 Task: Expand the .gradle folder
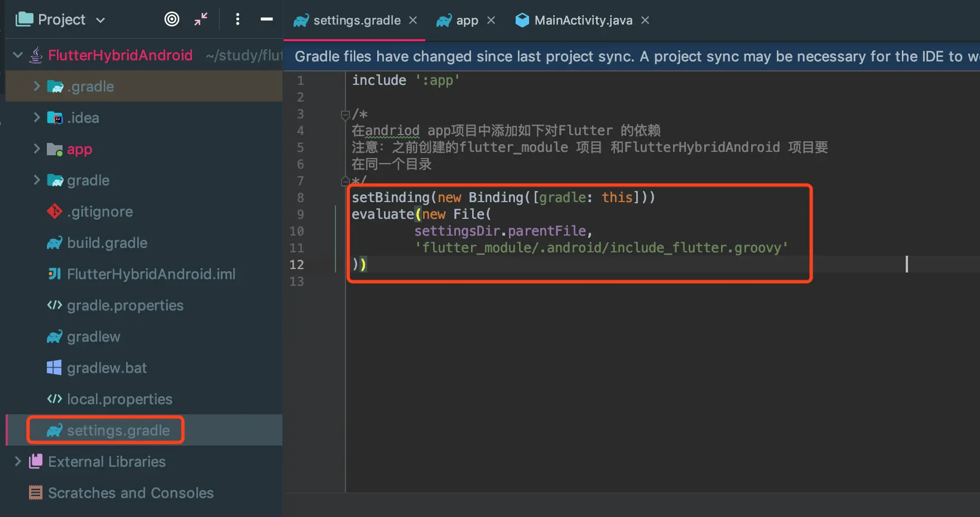tap(37, 86)
